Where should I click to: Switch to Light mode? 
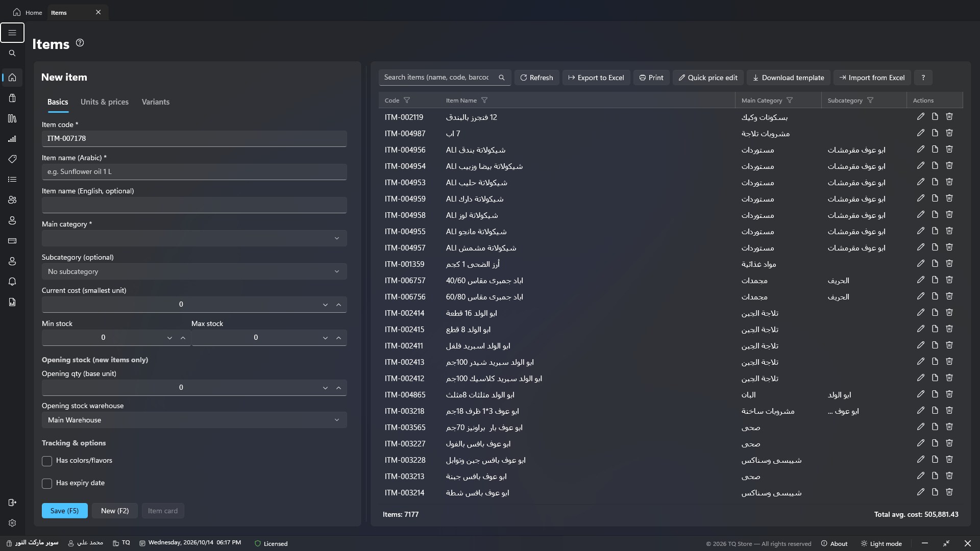point(881,544)
